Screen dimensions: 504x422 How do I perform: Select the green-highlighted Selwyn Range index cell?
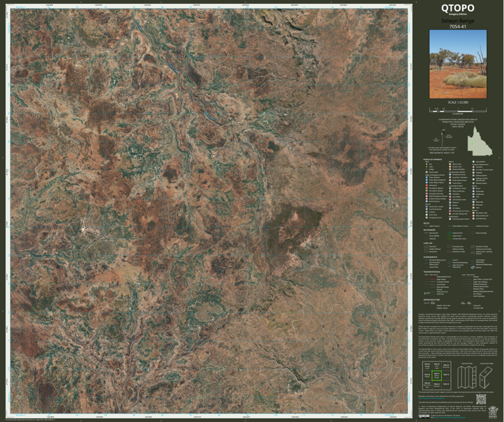tap(437, 375)
